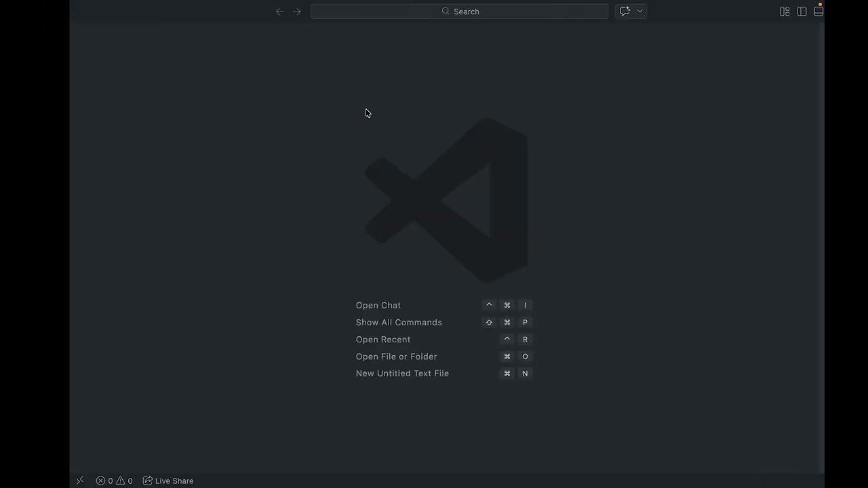
Task: Go back with the left arrow
Action: point(280,12)
